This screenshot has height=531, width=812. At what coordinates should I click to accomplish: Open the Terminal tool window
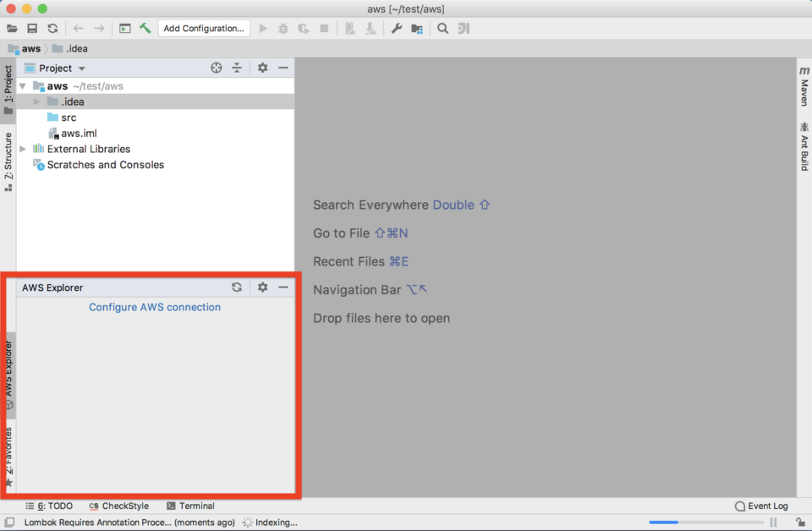(x=190, y=506)
